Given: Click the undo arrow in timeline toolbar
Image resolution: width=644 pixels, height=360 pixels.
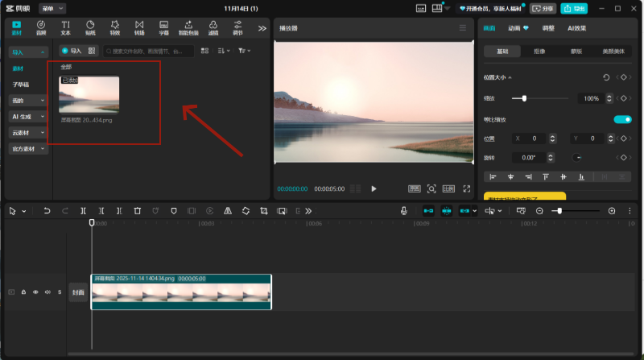Looking at the screenshot, I should tap(47, 211).
